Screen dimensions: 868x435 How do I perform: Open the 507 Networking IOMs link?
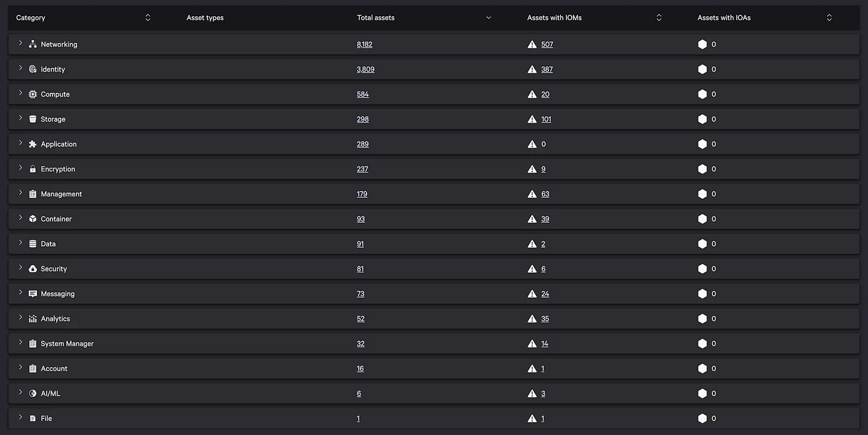[547, 44]
